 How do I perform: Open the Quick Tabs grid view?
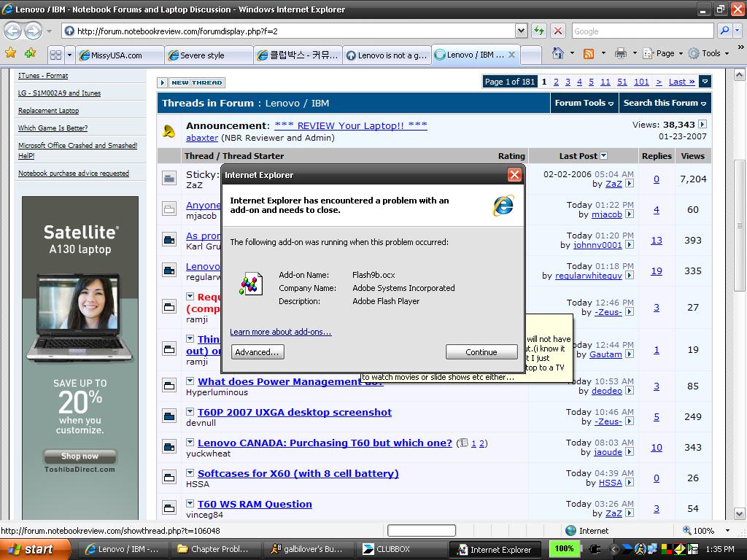[x=55, y=55]
